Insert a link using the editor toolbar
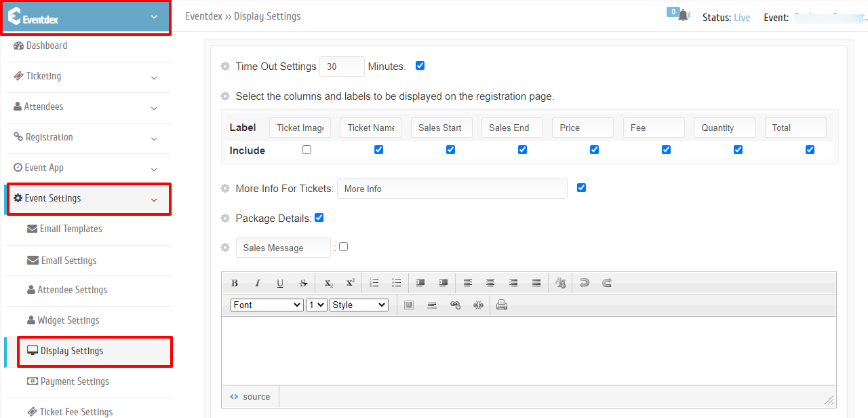 coord(455,305)
